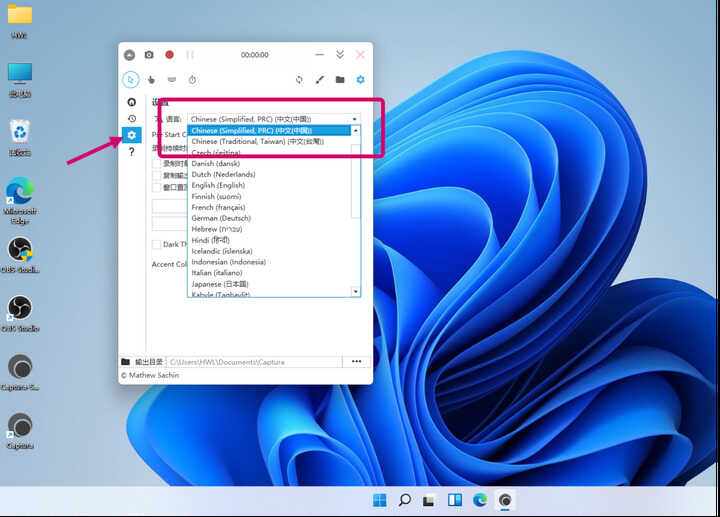Open Widgets in taskbar
The height and width of the screenshot is (517, 720).
[x=455, y=500]
